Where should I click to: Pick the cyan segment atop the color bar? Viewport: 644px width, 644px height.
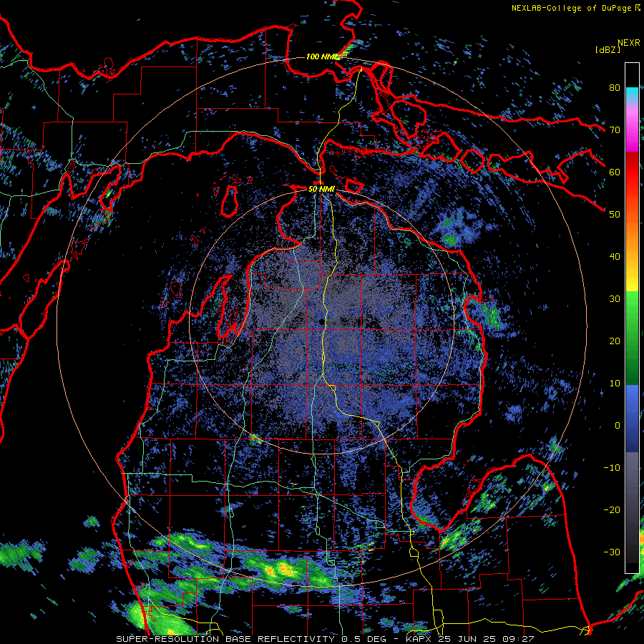pyautogui.click(x=632, y=92)
